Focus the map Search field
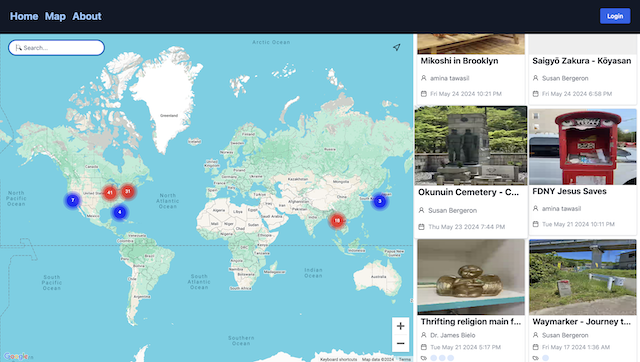 (56, 48)
